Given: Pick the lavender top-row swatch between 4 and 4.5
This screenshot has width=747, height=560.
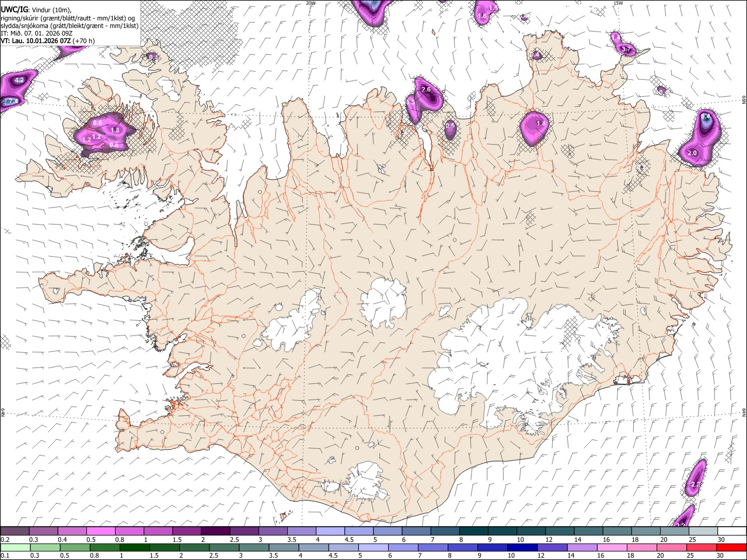Looking at the screenshot, I should (x=329, y=531).
